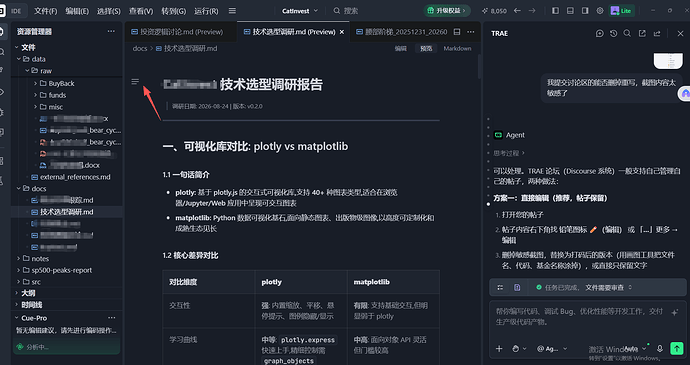
Task: Switch to 预览 mode
Action: coord(426,48)
